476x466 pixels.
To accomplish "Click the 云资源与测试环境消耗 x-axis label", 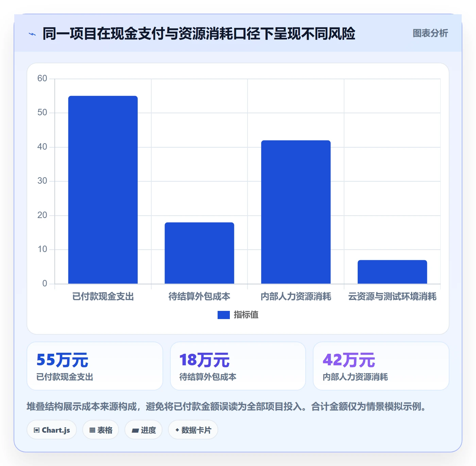I will 392,297.
